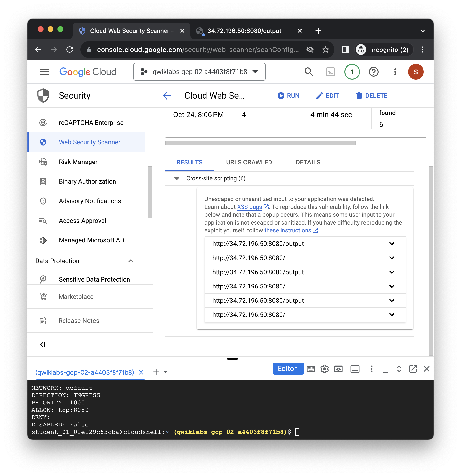The height and width of the screenshot is (476, 461).
Task: Search the console with magnifier icon
Action: click(x=309, y=72)
